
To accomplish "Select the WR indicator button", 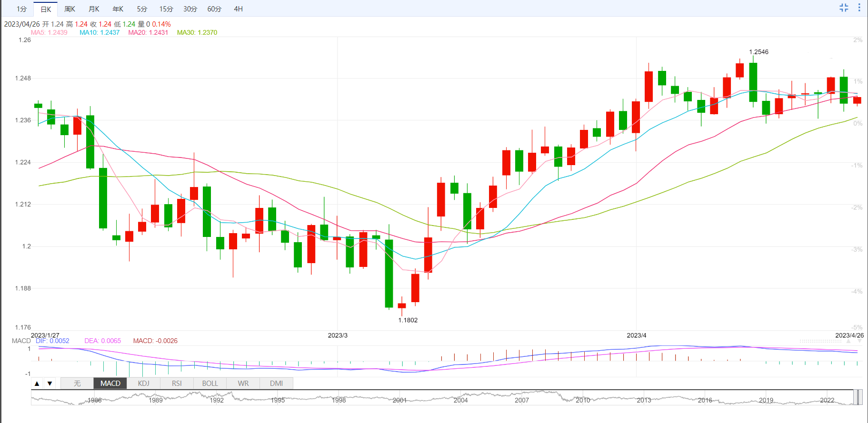I will click(243, 384).
